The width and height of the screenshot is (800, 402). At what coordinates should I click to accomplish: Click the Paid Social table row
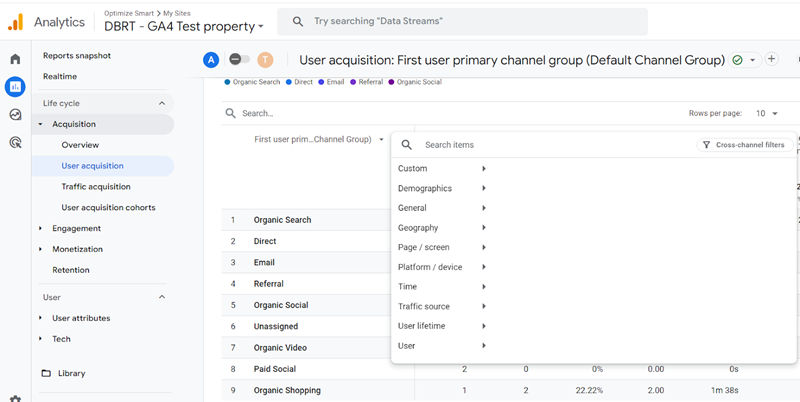pyautogui.click(x=510, y=369)
